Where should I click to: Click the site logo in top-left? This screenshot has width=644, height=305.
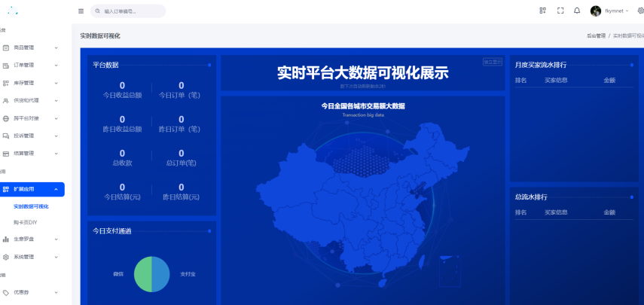click(x=13, y=10)
